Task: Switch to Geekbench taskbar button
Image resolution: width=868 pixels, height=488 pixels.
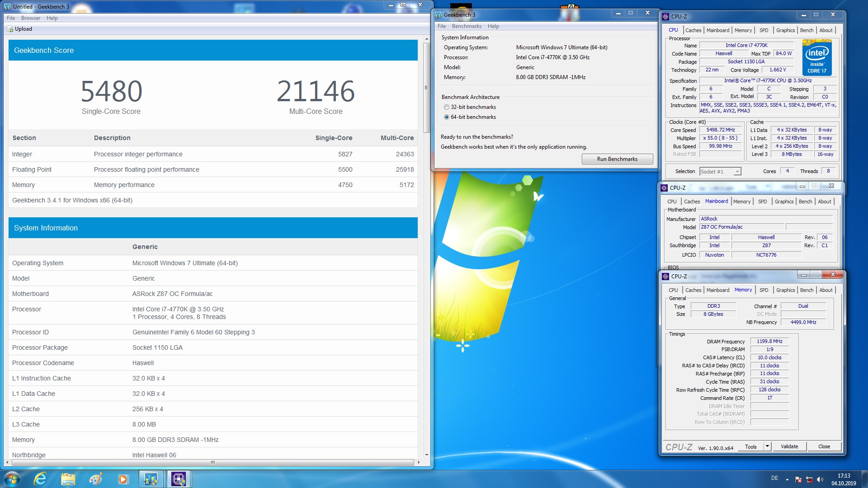Action: [x=151, y=479]
